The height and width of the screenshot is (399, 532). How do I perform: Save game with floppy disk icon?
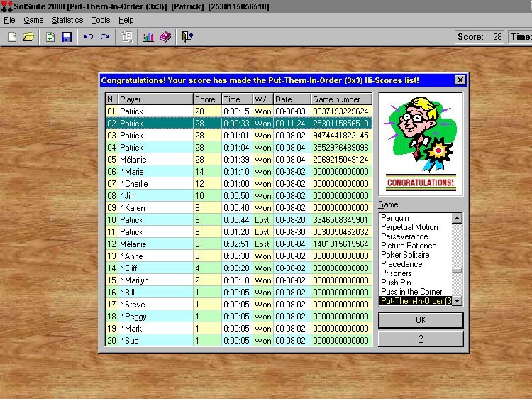click(x=67, y=37)
